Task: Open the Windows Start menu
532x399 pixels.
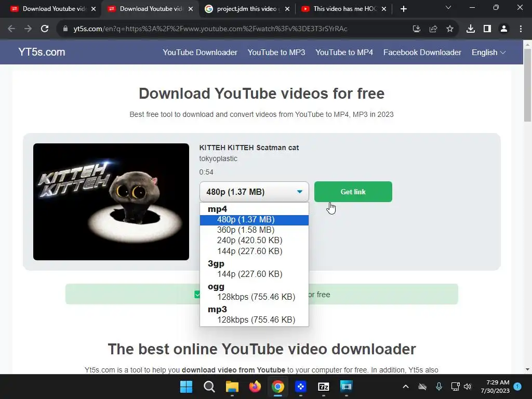Action: coord(186,387)
